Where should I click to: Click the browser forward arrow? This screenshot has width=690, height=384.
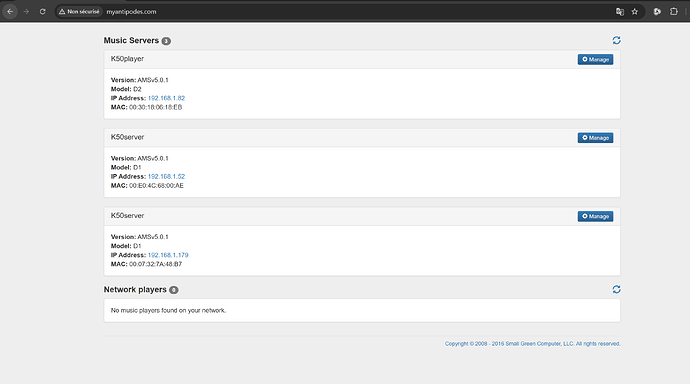(26, 11)
